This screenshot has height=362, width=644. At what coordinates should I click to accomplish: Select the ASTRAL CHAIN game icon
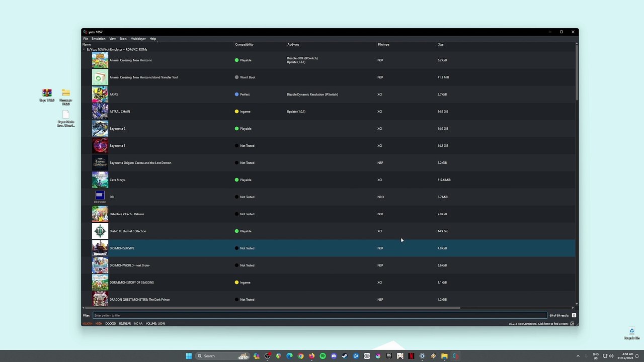(100, 112)
